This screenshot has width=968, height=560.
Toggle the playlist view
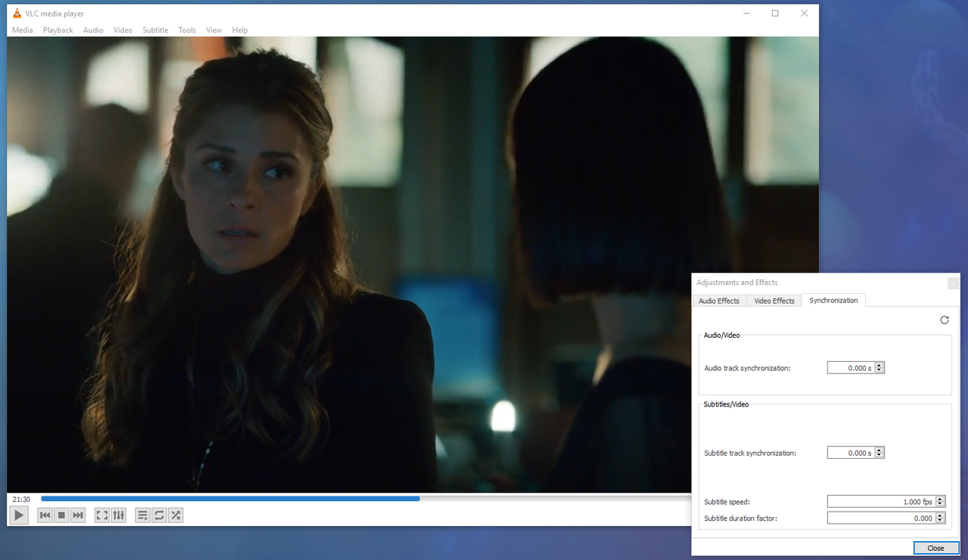(x=142, y=515)
